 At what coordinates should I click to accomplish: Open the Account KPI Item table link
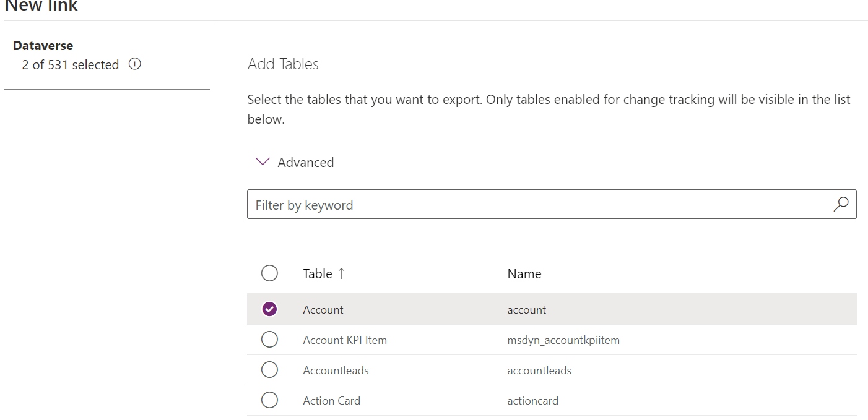(345, 340)
